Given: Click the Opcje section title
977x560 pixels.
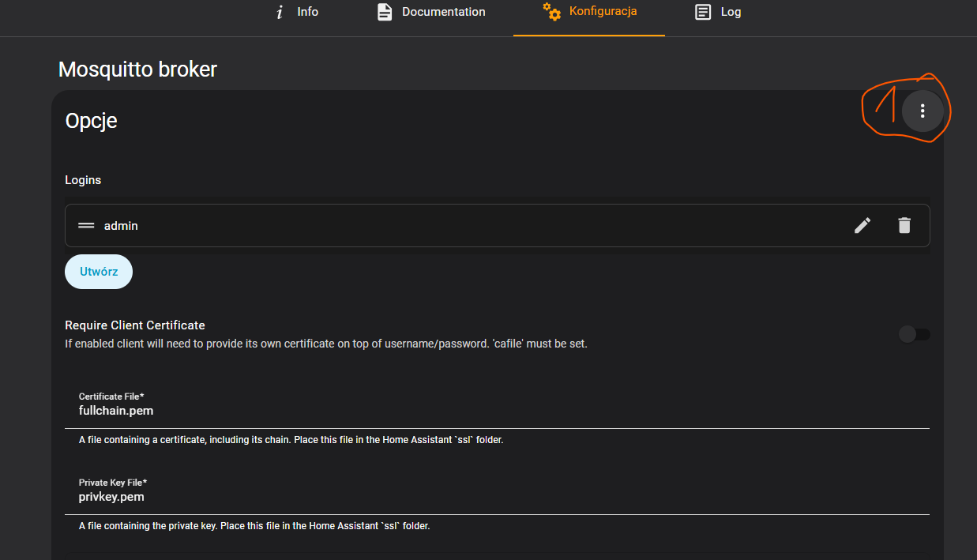Looking at the screenshot, I should (91, 121).
